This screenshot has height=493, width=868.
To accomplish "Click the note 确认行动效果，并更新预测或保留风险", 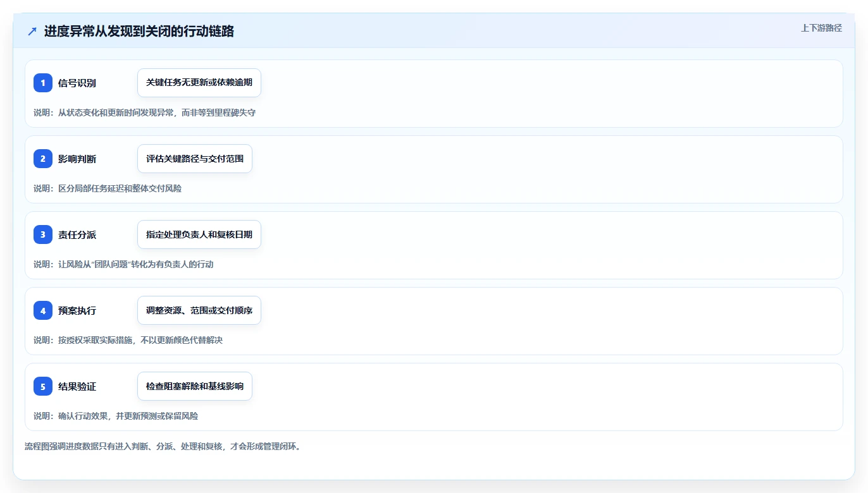I will click(x=116, y=416).
